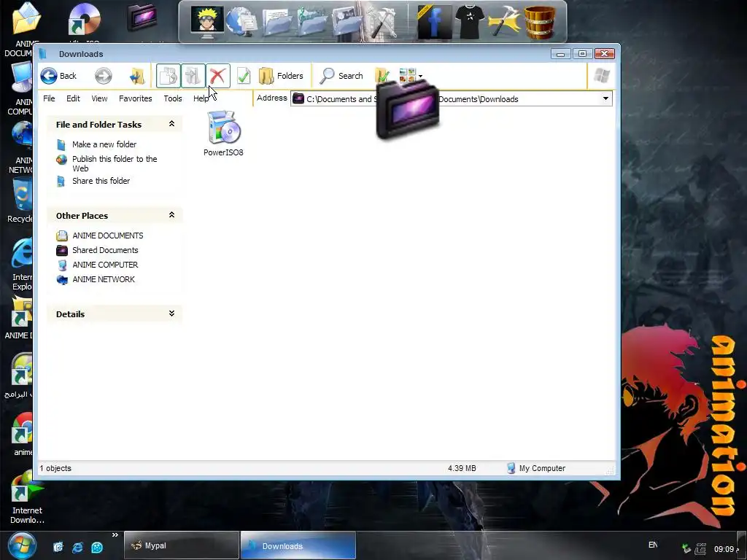Click the Forward arrow navigation button
This screenshot has height=560, width=747.
coord(104,76)
